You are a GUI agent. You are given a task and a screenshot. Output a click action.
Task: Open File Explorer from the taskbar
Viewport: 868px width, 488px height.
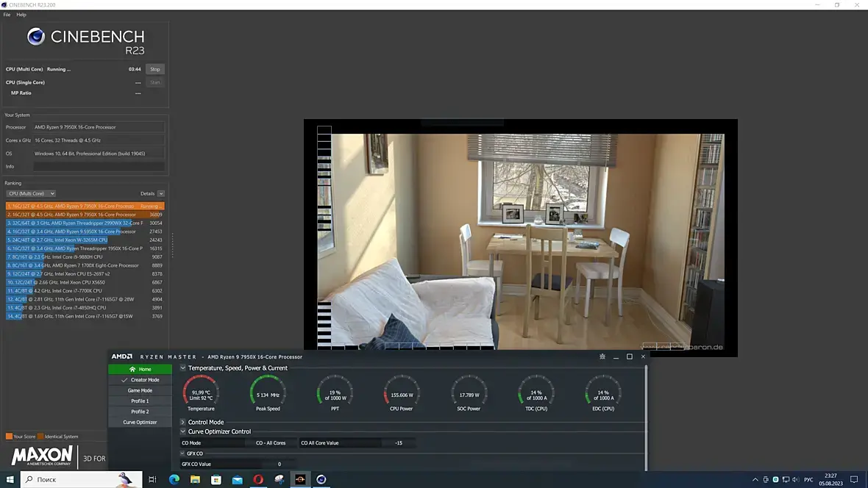(196, 480)
